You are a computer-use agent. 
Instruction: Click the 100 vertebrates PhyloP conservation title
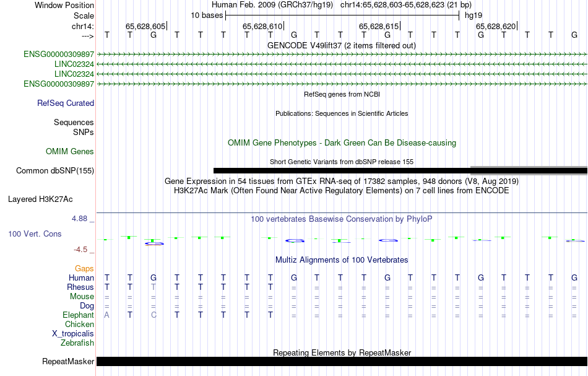pos(342,219)
